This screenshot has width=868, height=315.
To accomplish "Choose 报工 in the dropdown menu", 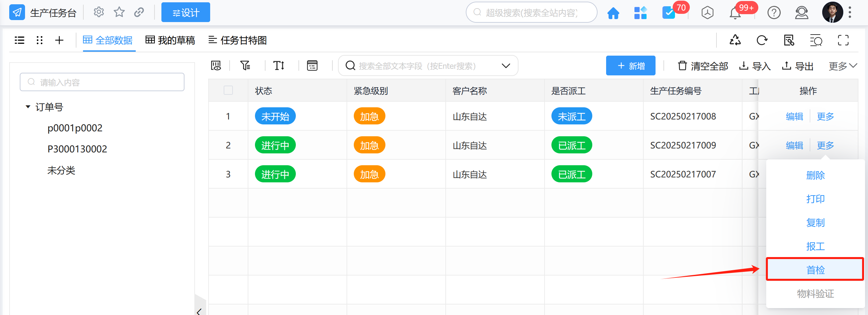I will (x=815, y=246).
